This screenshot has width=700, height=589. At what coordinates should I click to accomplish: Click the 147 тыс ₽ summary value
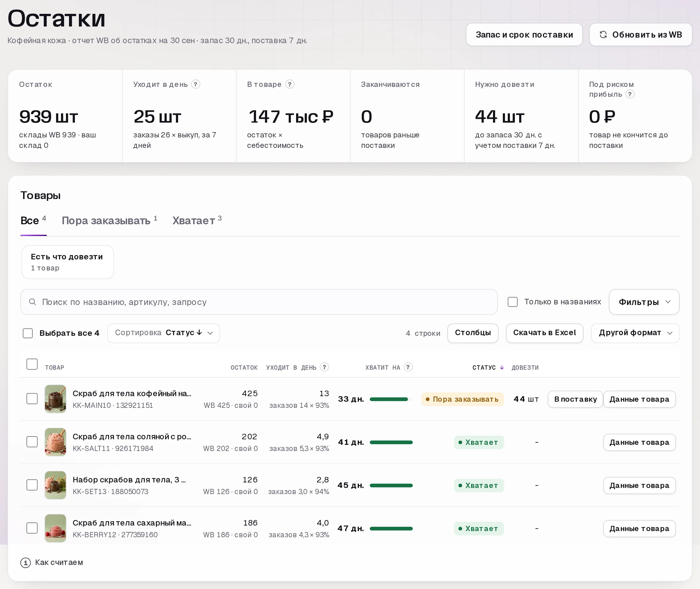pyautogui.click(x=291, y=117)
